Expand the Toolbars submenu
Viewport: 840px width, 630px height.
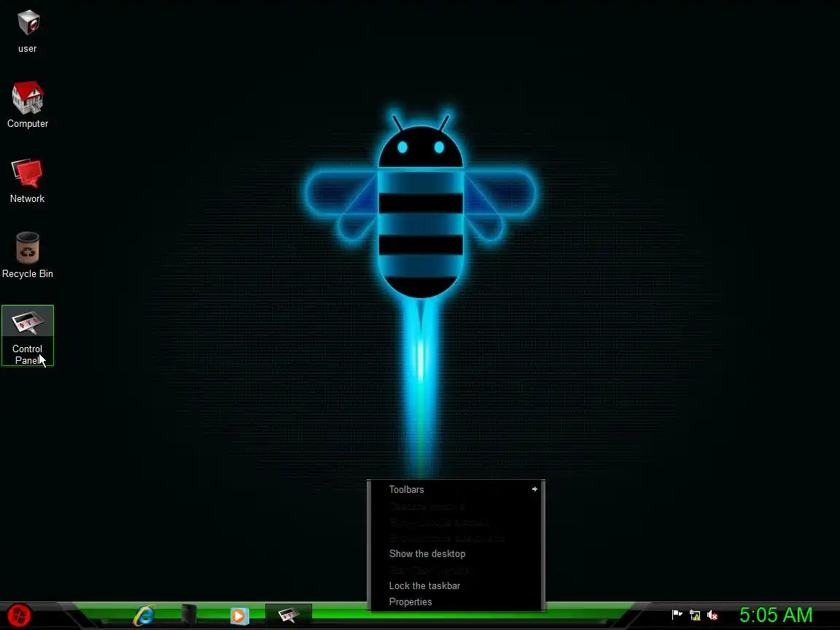click(456, 490)
